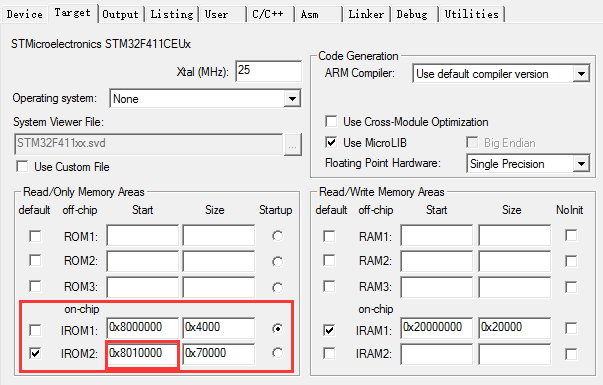Click the RAM3 Size field

[515, 287]
